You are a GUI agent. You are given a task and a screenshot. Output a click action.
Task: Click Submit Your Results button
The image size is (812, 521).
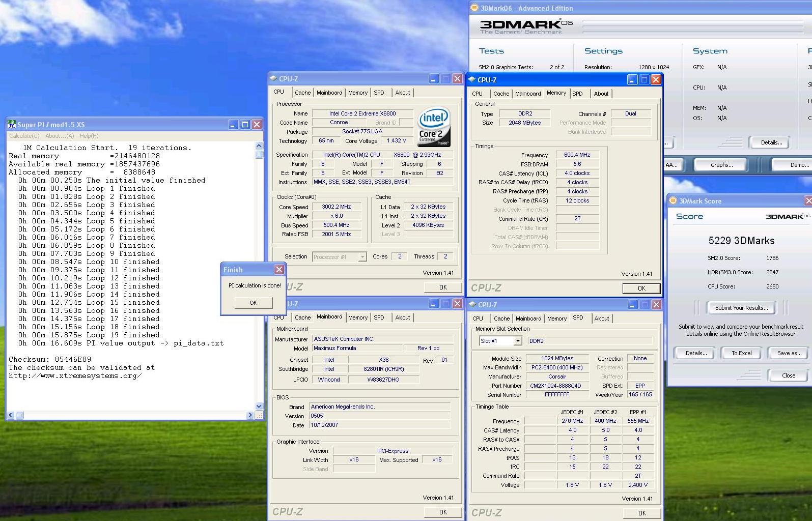(741, 308)
